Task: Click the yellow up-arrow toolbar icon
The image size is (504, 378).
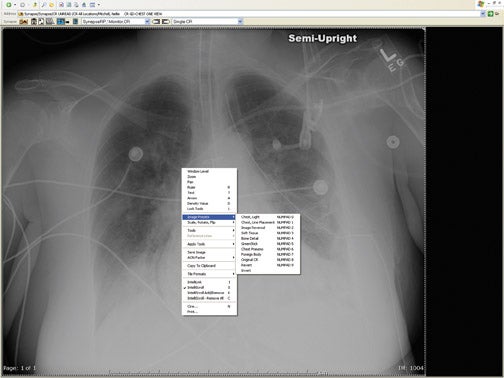Action: click(x=35, y=5)
